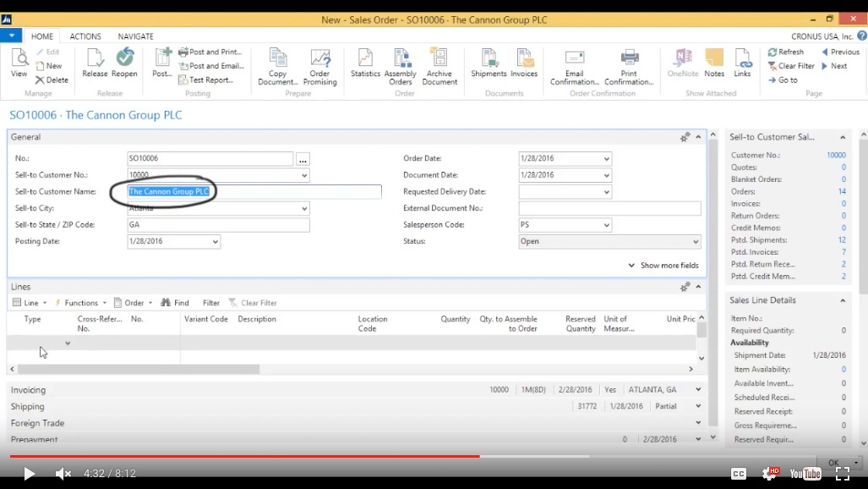Refresh the sales order page
The height and width of the screenshot is (489, 868).
coord(785,52)
